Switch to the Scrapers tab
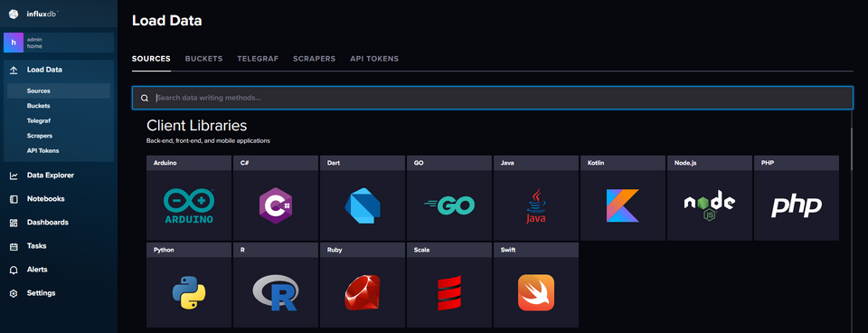The width and height of the screenshot is (868, 333). (x=315, y=59)
